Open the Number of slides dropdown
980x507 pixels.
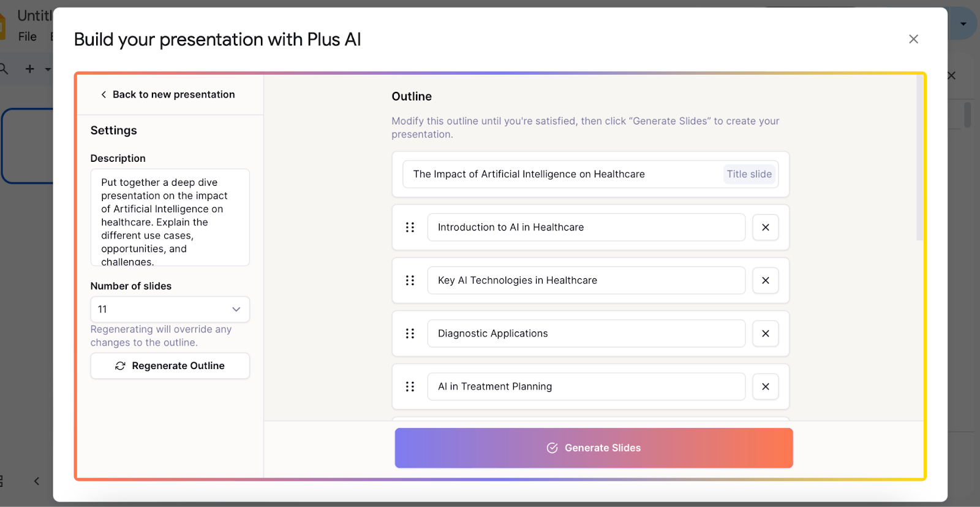coord(170,310)
